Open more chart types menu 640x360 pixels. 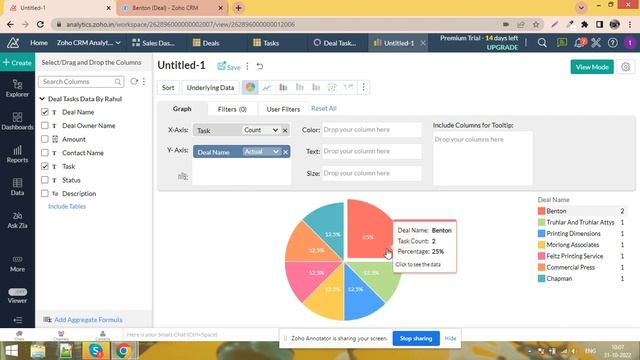[x=363, y=87]
